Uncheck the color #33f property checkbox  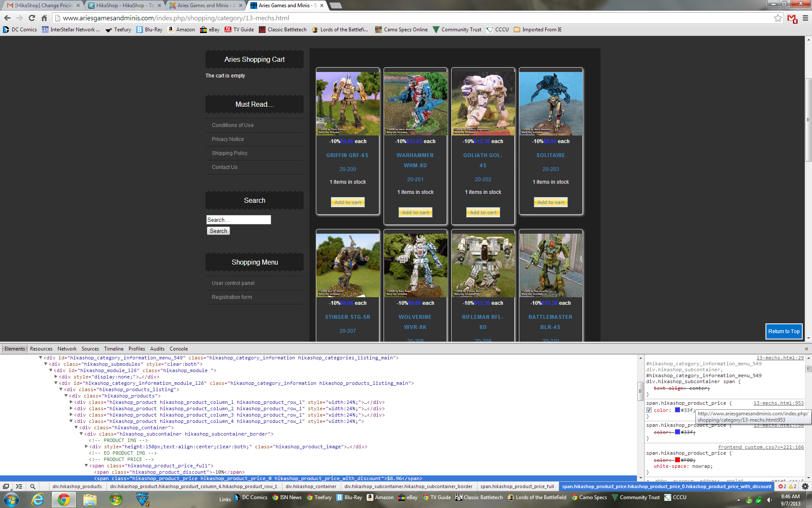point(649,410)
